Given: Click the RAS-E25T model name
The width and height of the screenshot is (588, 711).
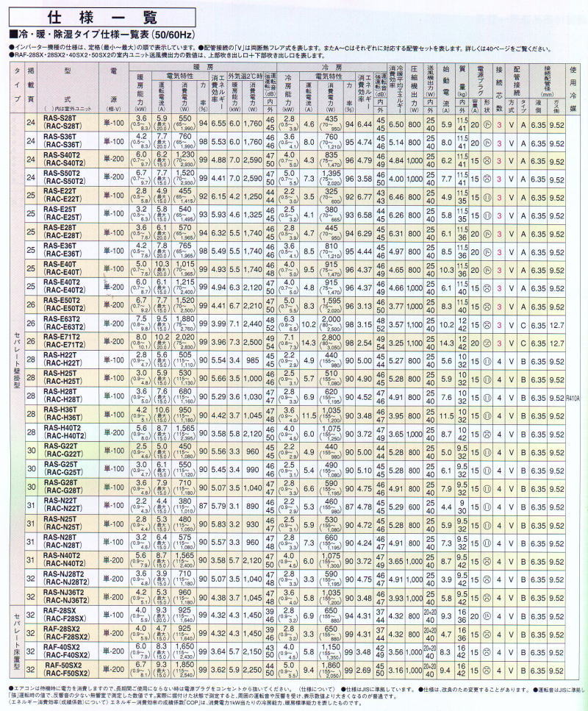Looking at the screenshot, I should click(60, 210).
